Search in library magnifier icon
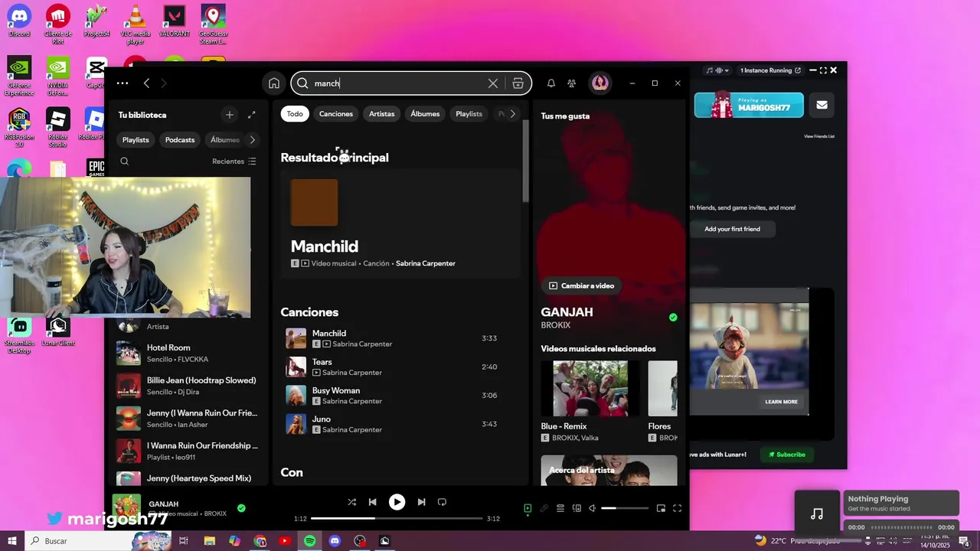980x551 pixels. tap(125, 161)
